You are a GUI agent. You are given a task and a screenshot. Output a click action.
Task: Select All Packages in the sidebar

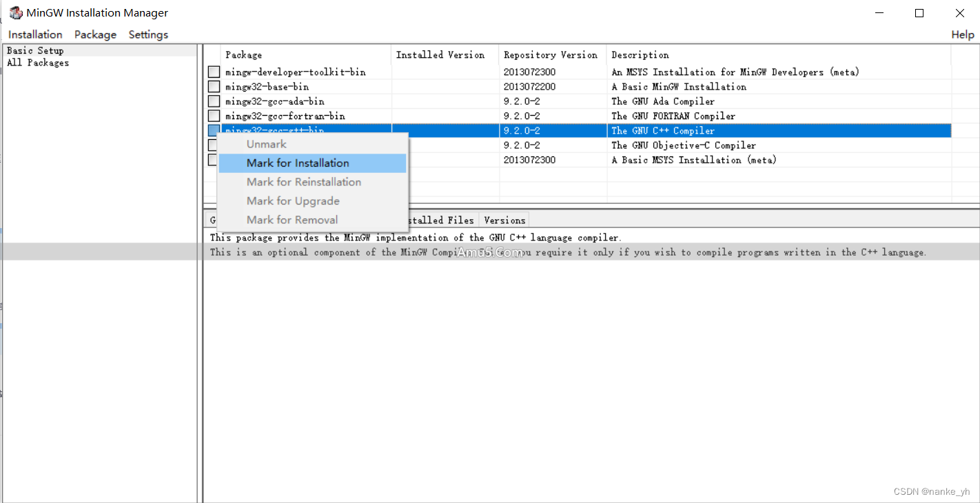[x=37, y=62]
